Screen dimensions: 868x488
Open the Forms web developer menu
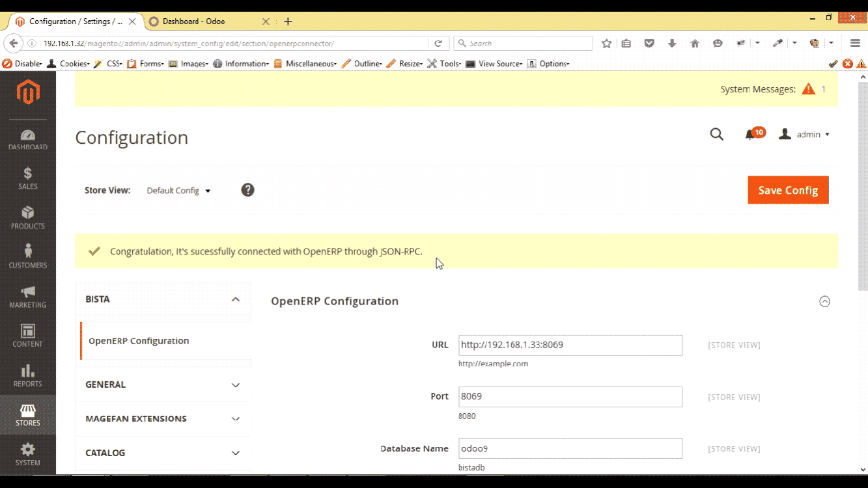145,64
